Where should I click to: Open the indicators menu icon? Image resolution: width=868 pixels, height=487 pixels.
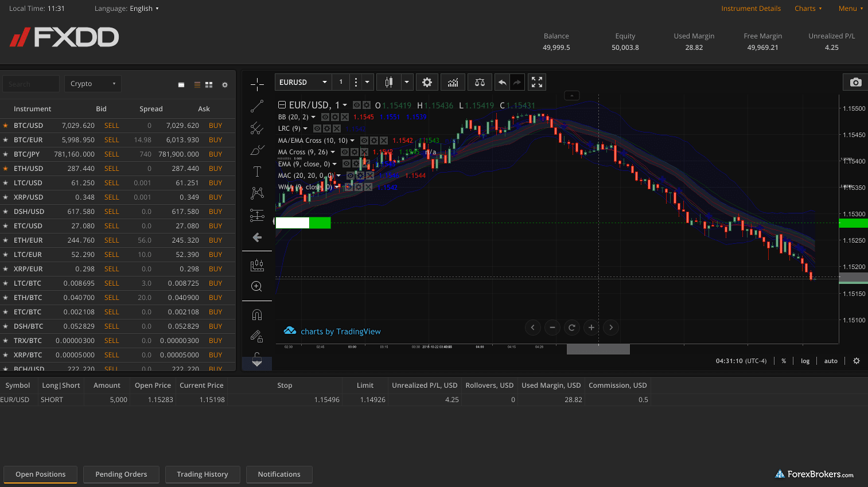453,83
